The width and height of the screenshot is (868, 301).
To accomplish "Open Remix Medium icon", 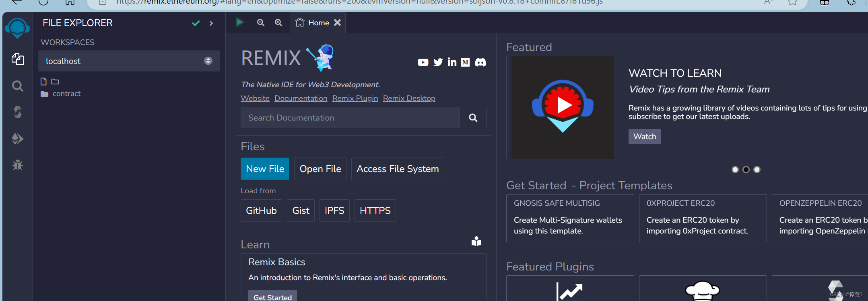I will coord(466,62).
